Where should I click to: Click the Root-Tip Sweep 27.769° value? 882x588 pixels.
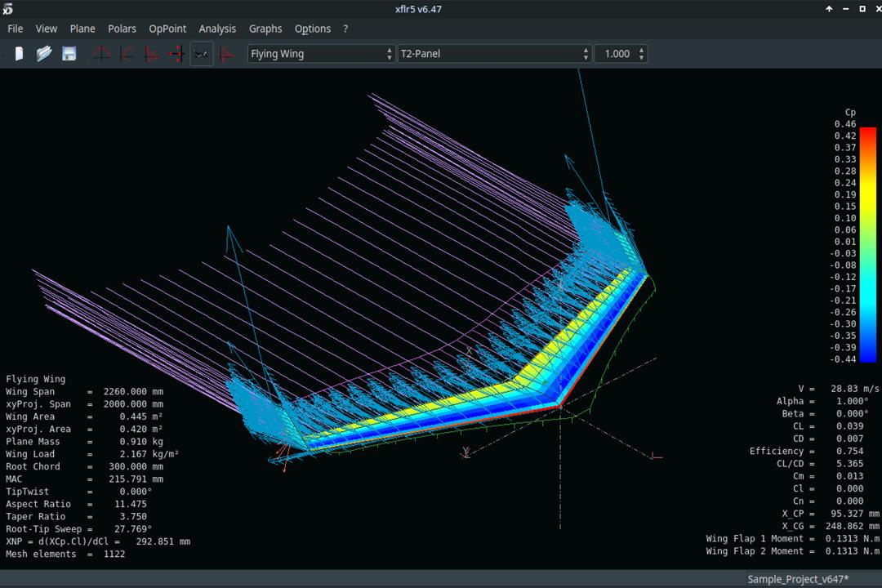133,529
